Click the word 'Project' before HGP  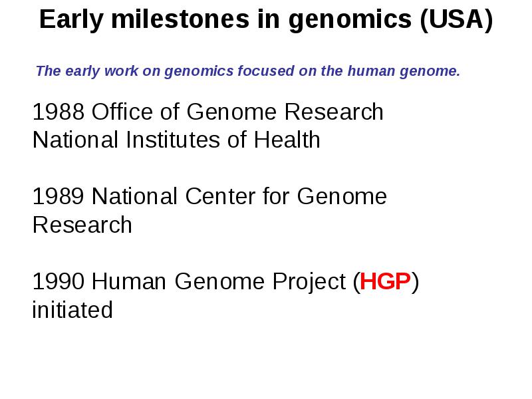point(309,282)
